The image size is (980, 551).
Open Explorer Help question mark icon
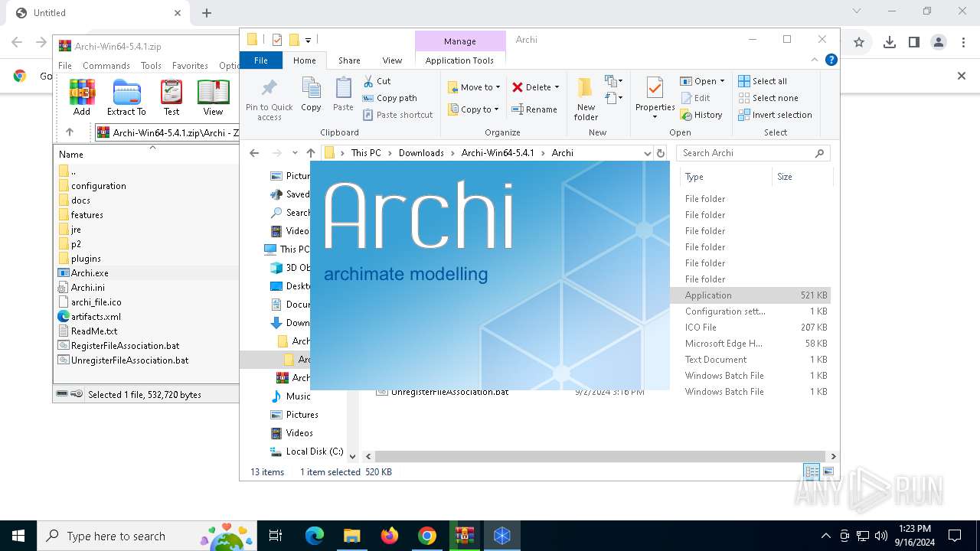tap(831, 60)
